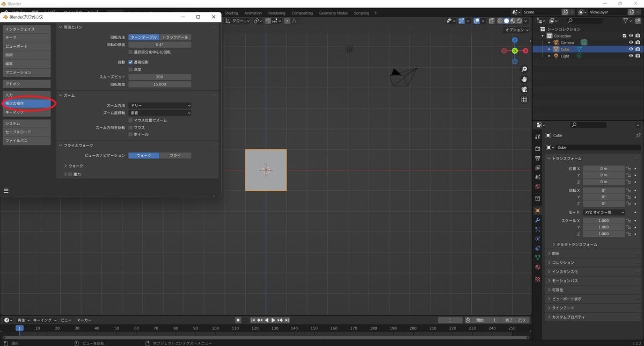Image resolution: width=644 pixels, height=346 pixels.
Task: Open アドオン preferences section
Action: (27, 84)
